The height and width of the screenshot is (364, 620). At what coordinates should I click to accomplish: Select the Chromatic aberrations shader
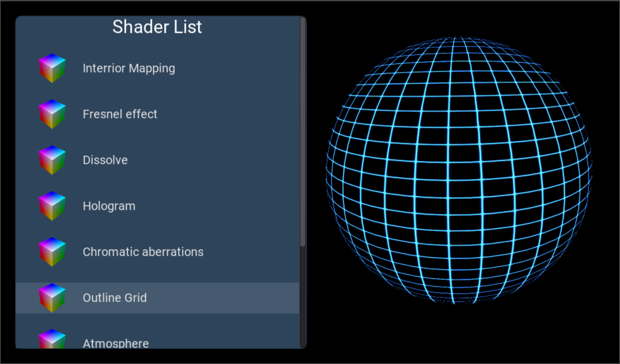click(x=143, y=251)
